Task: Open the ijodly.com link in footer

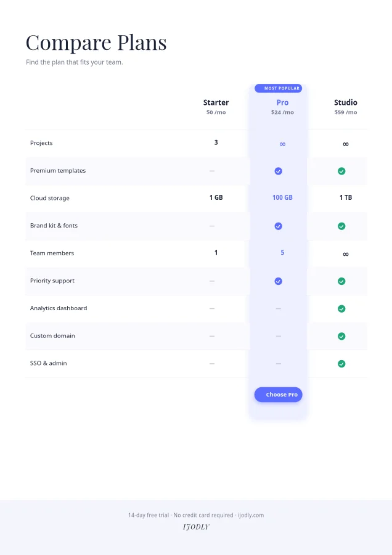Action: [251, 515]
